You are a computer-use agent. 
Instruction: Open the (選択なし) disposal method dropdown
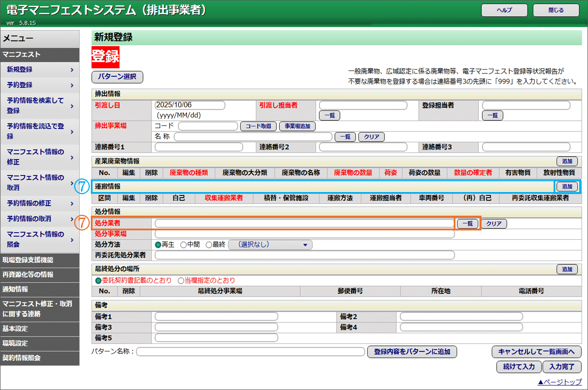(x=270, y=245)
